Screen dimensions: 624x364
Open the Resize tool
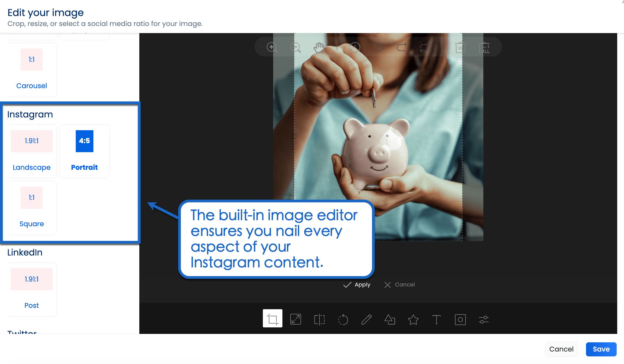point(296,319)
